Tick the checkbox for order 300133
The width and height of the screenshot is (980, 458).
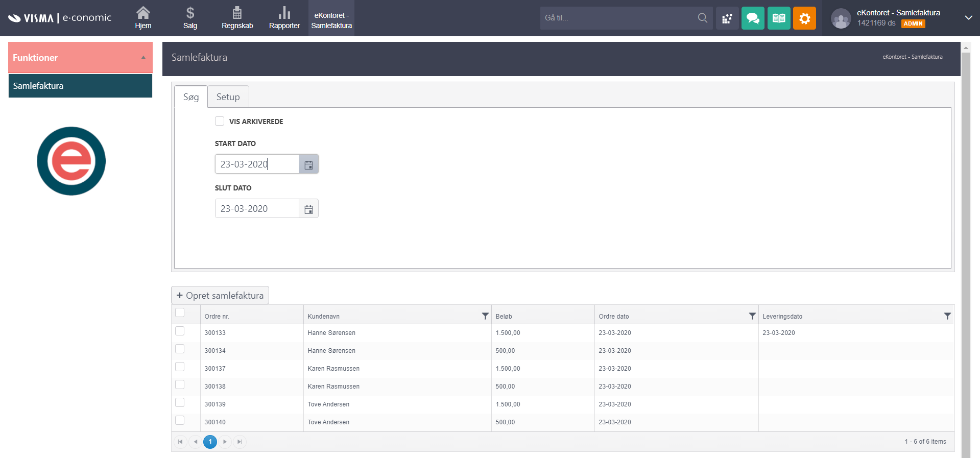tap(180, 331)
